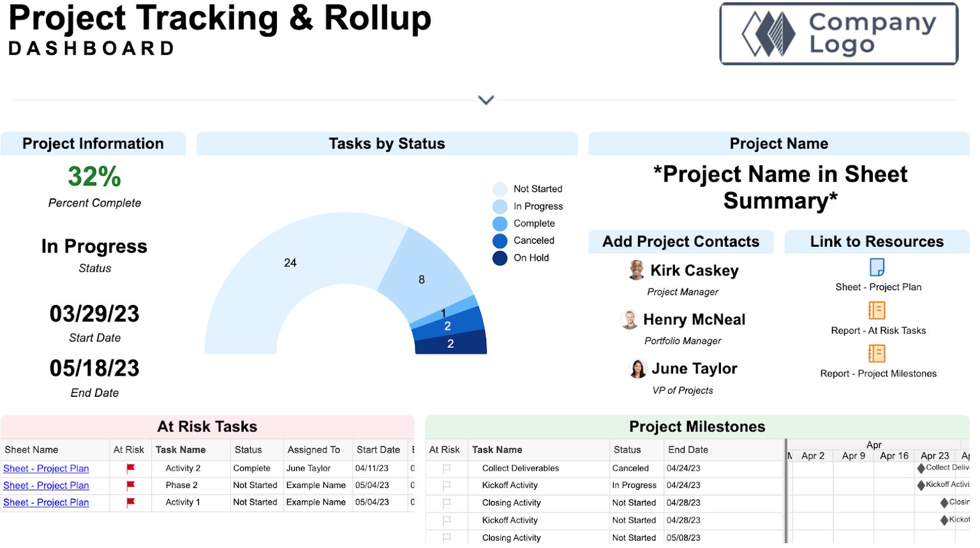This screenshot has width=980, height=548.
Task: Click the Assigned To column header
Action: (x=313, y=450)
